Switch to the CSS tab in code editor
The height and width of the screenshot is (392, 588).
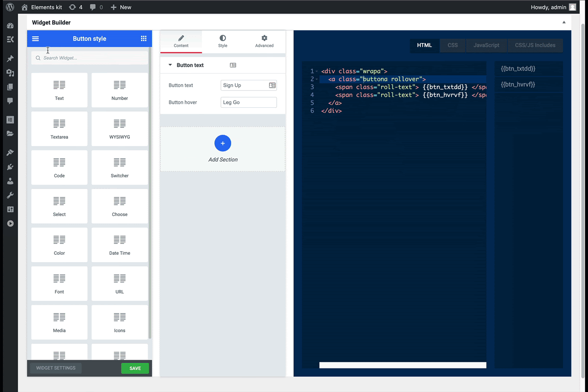click(x=452, y=45)
